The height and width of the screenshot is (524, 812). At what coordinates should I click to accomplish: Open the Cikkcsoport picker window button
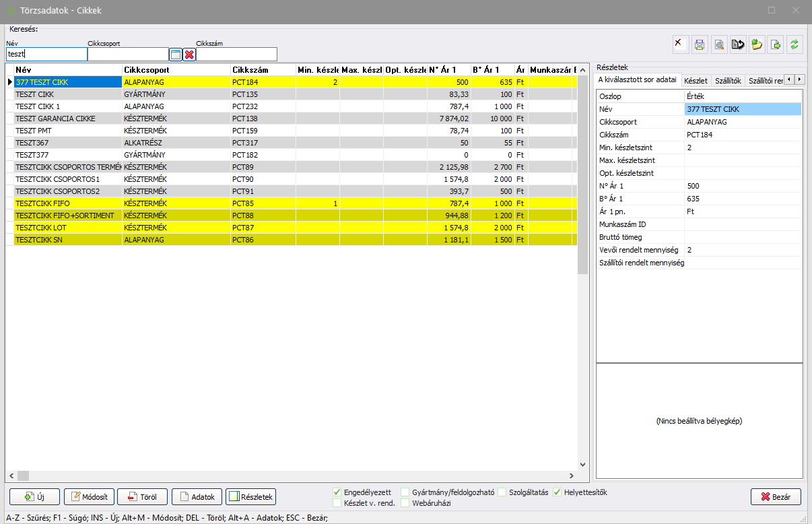[x=176, y=55]
